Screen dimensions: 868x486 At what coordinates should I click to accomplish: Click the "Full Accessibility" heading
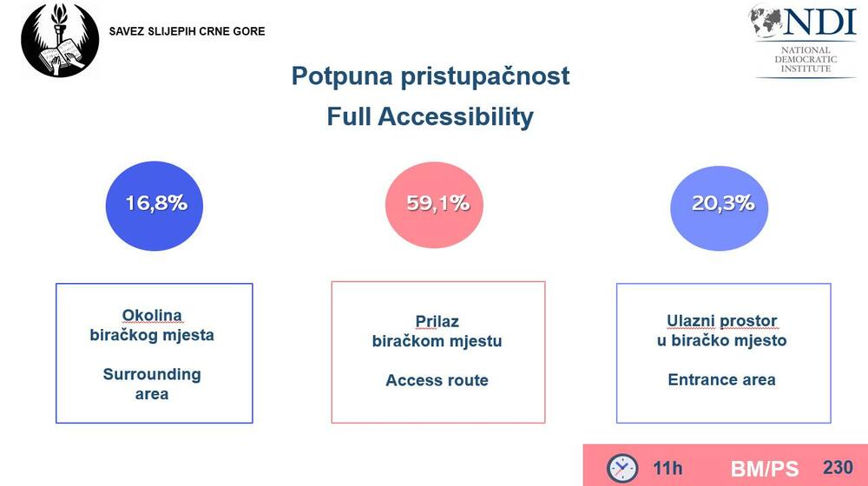[x=431, y=117]
